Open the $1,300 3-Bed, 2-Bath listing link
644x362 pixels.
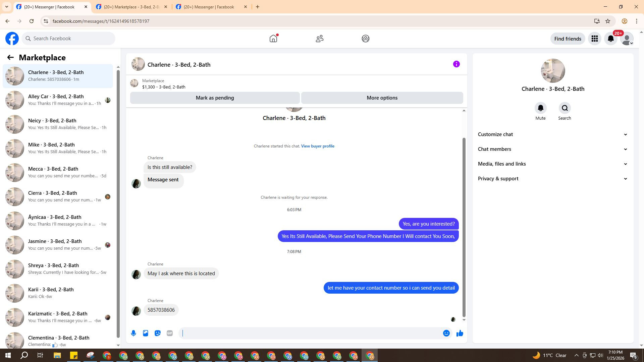point(164,87)
